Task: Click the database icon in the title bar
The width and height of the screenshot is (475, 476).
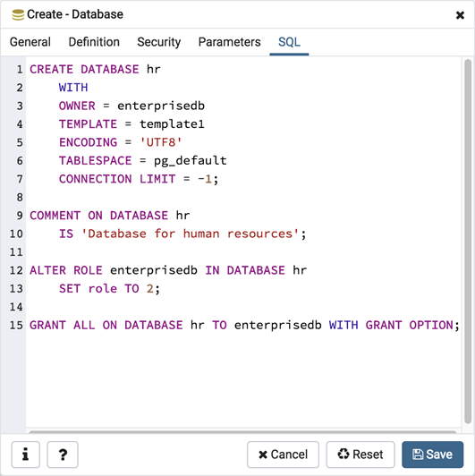Action: click(18, 14)
